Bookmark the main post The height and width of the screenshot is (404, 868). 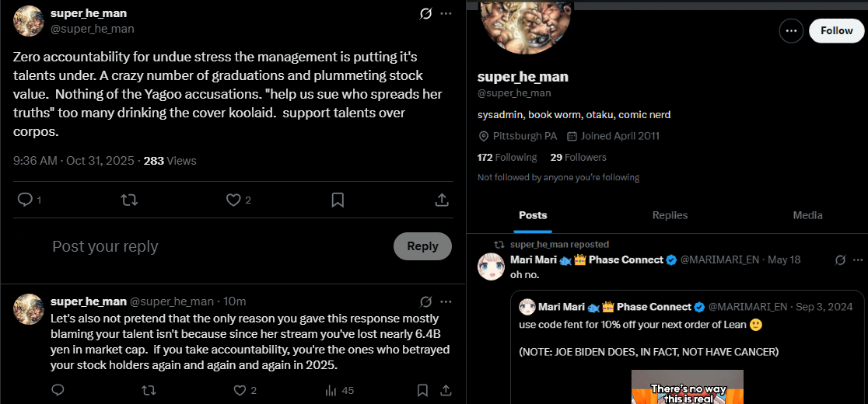(x=338, y=200)
